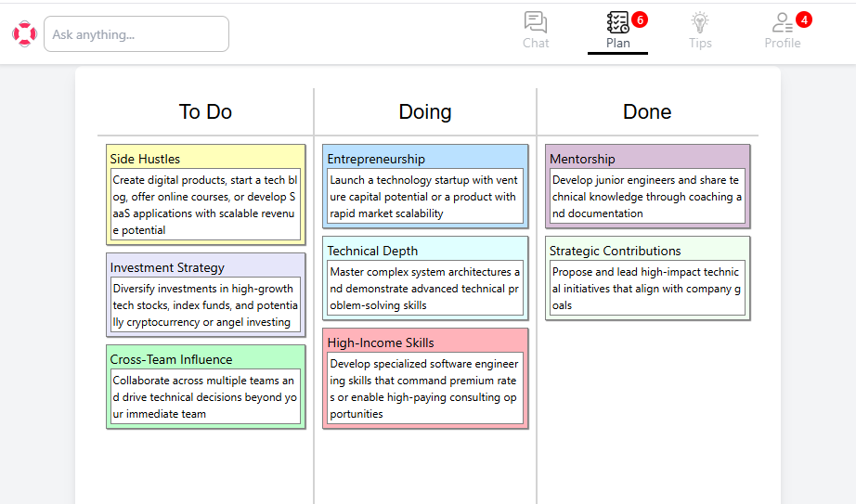856x504 pixels.
Task: Open the Profile tab
Action: (783, 32)
